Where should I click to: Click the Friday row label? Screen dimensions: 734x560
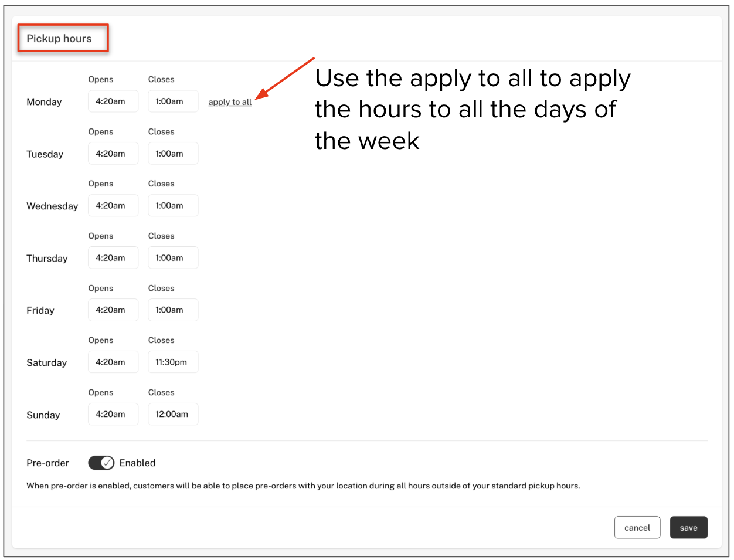[x=40, y=311]
